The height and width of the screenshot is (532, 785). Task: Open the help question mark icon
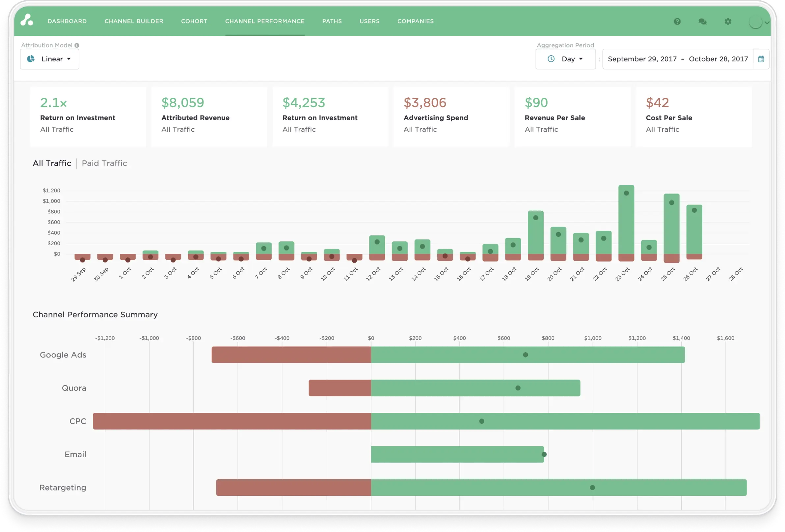(677, 22)
